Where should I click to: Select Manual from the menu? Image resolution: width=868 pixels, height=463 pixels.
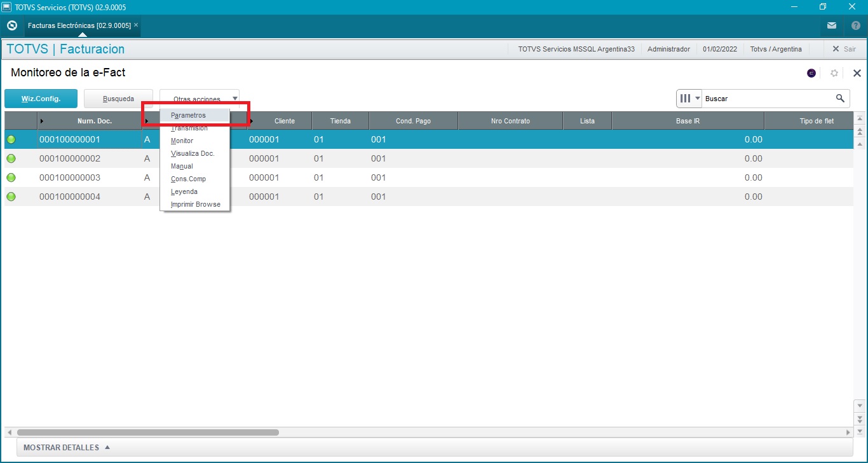[194, 166]
